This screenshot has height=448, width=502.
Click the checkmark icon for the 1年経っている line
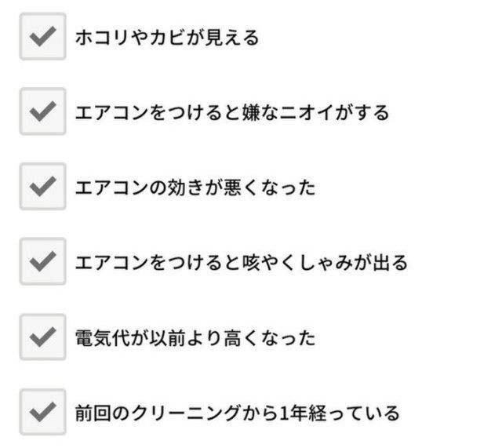[42, 412]
